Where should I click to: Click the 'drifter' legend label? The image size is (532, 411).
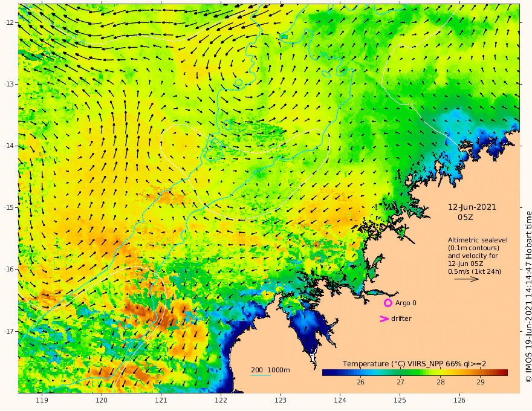(x=401, y=319)
